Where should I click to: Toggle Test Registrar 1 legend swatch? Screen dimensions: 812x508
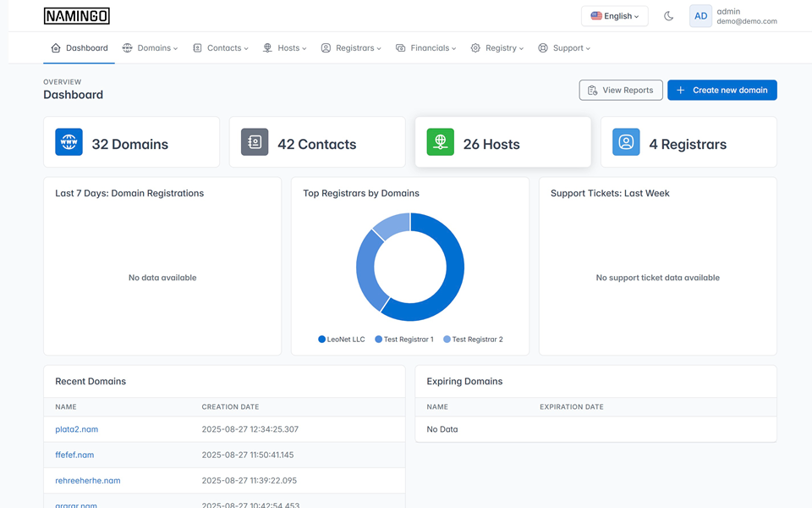[379, 339]
